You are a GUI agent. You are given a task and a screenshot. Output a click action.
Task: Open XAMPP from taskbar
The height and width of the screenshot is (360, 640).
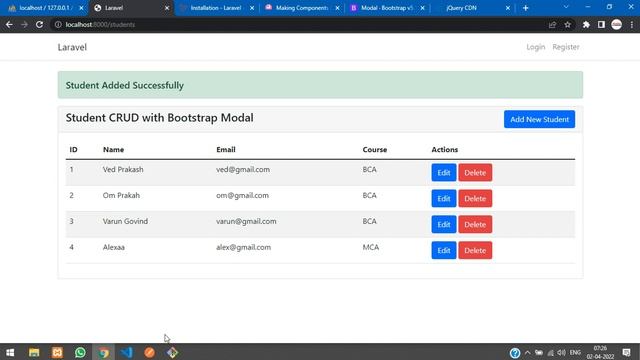[57, 352]
